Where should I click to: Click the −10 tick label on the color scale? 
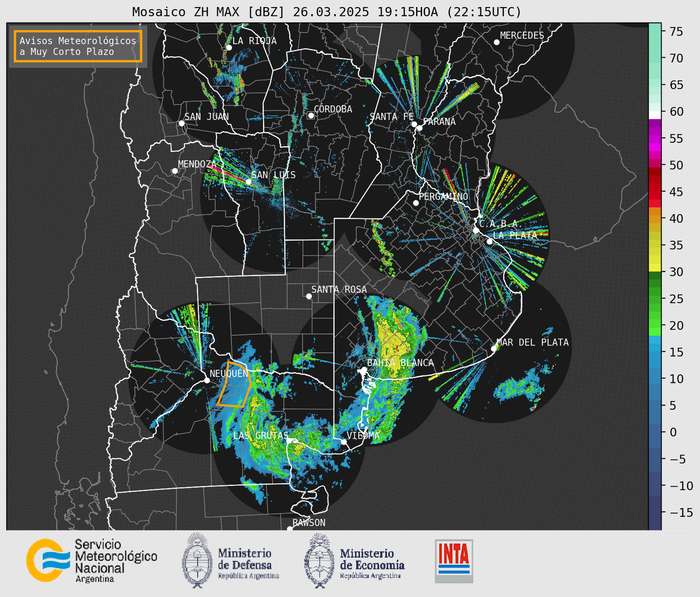point(681,486)
